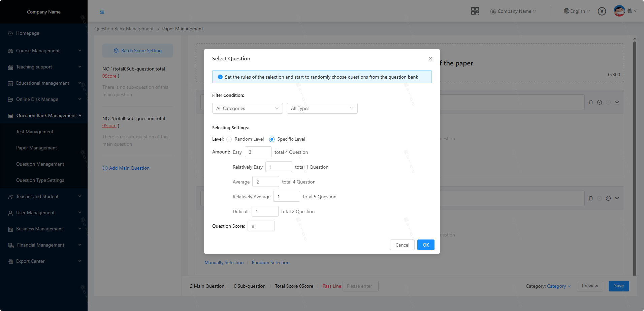Select the Specific Level radio button

272,139
